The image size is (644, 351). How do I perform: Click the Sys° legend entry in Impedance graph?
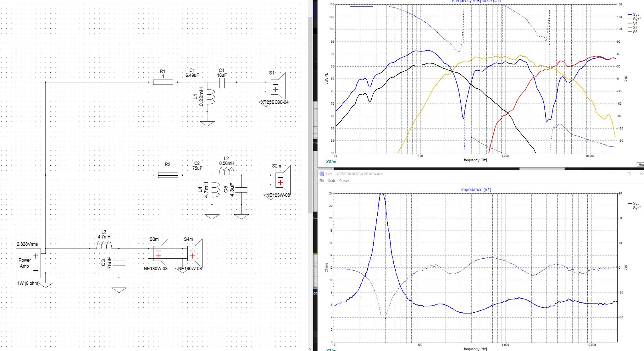point(634,208)
